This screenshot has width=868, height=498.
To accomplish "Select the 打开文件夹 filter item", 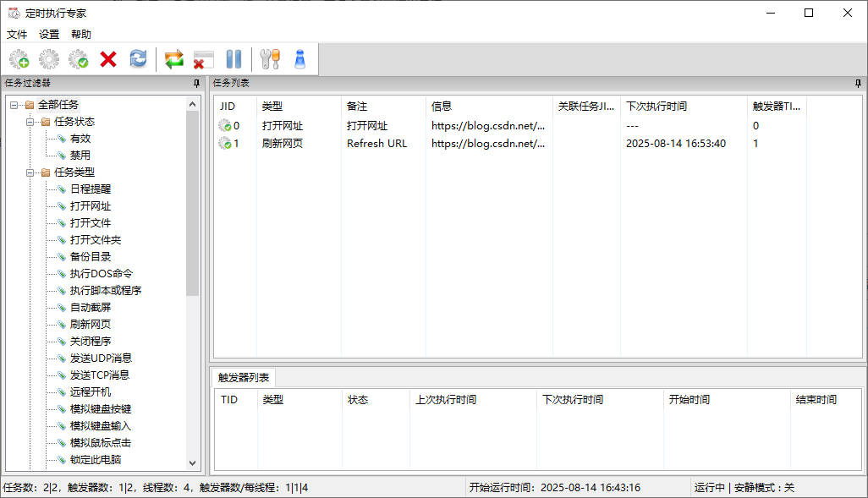I will tap(96, 240).
